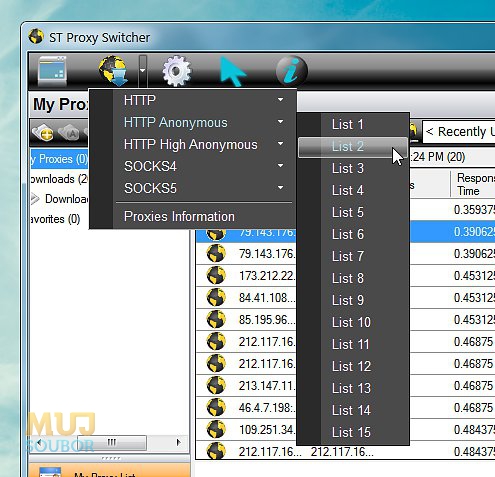Image resolution: width=495 pixels, height=477 pixels.
Task: Expand the SOCKS5 submenu arrow
Action: tap(280, 188)
